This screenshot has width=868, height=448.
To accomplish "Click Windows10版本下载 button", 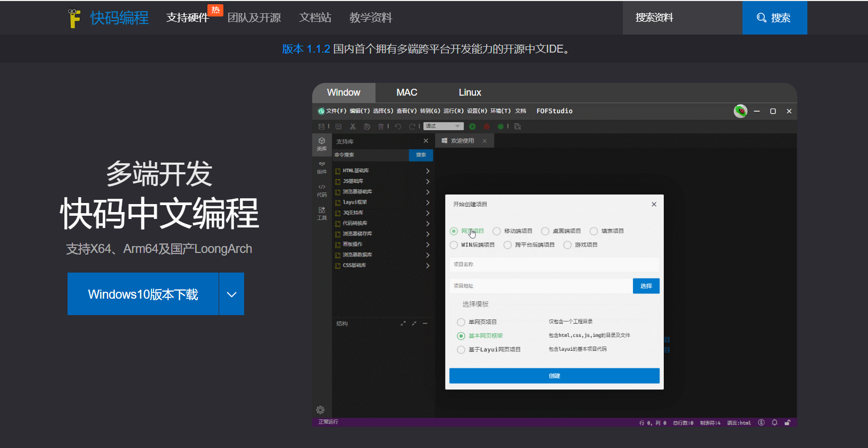I will [143, 294].
